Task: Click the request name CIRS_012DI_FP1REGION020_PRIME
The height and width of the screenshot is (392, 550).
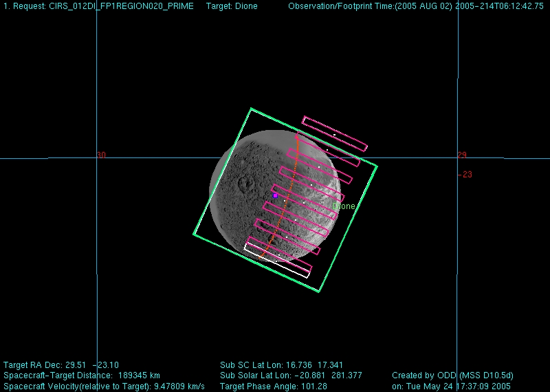Action: (122, 6)
